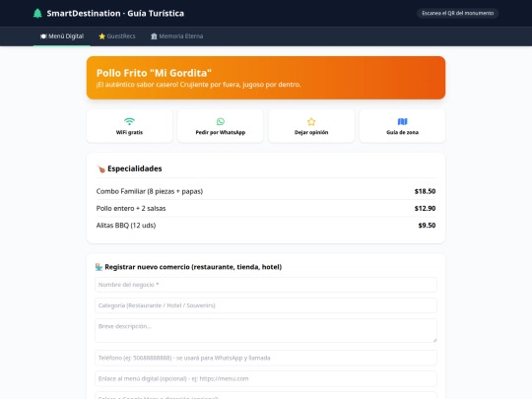Image resolution: width=532 pixels, height=399 pixels.
Task: Click the drumstick icon beside Especialidades
Action: [x=101, y=168]
